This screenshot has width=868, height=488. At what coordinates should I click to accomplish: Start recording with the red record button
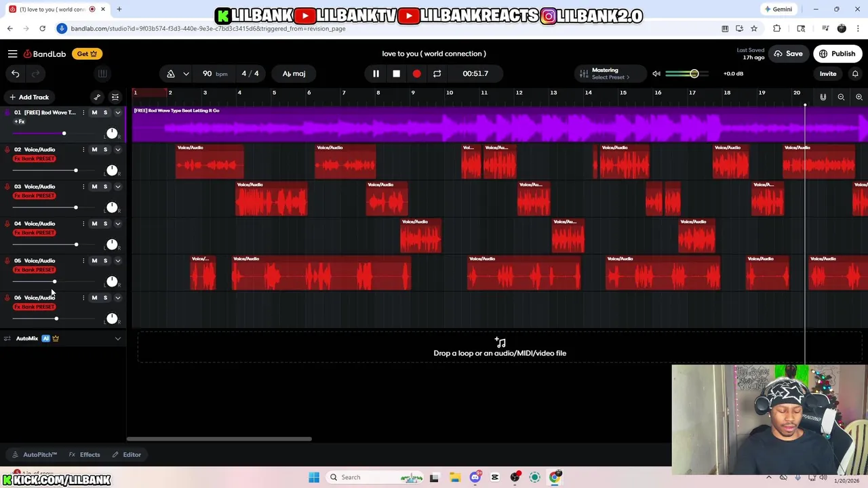416,73
